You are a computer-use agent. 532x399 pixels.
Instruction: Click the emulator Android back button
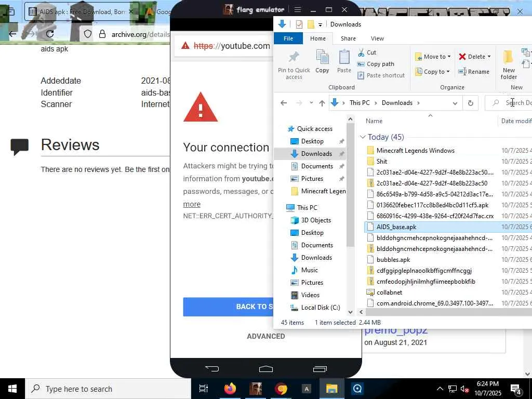click(x=212, y=369)
